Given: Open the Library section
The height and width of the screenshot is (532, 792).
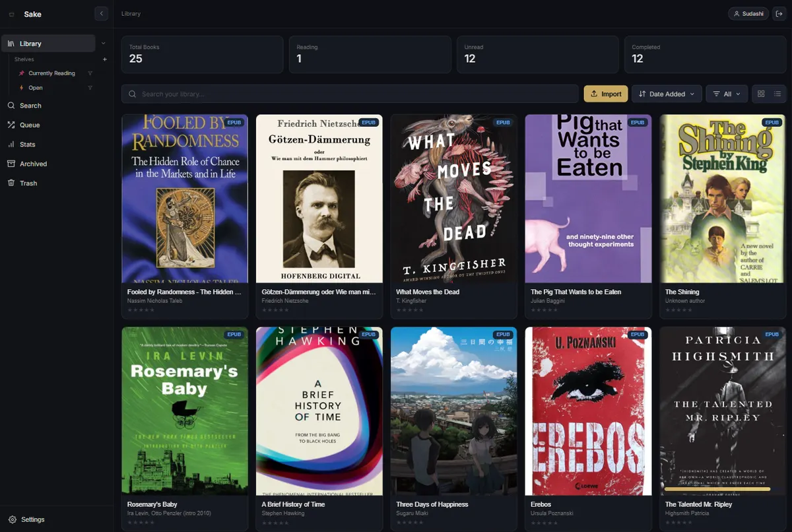Looking at the screenshot, I should click(48, 44).
